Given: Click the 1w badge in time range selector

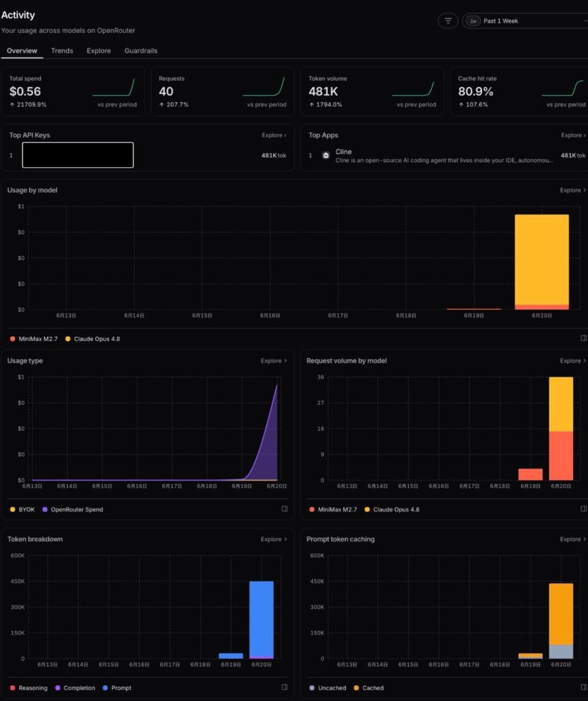Looking at the screenshot, I should point(473,21).
